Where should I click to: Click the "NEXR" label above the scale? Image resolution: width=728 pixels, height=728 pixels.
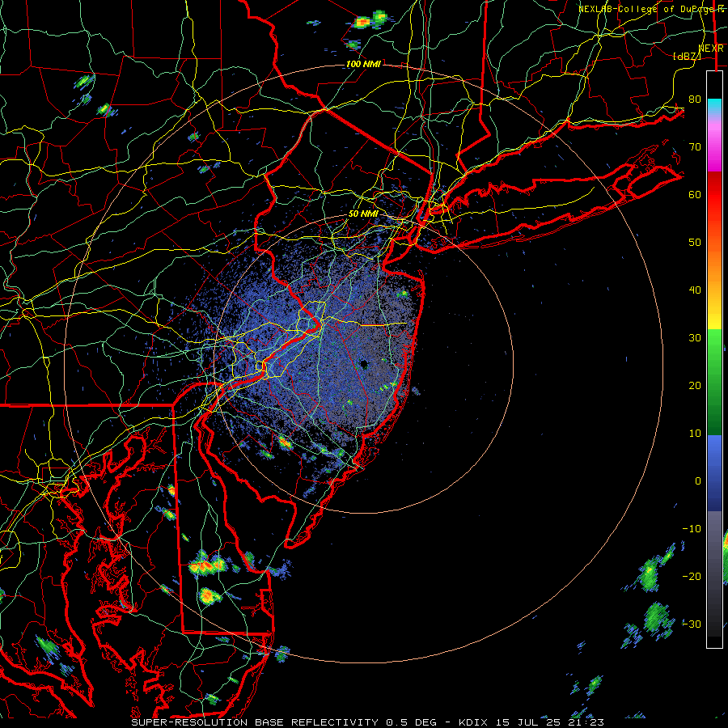click(x=711, y=49)
